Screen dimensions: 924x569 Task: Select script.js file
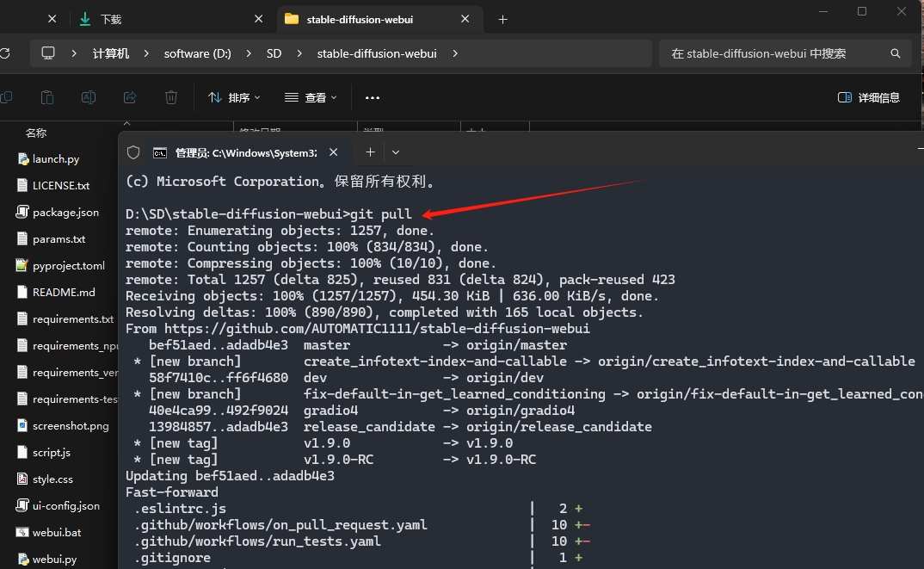pyautogui.click(x=52, y=452)
